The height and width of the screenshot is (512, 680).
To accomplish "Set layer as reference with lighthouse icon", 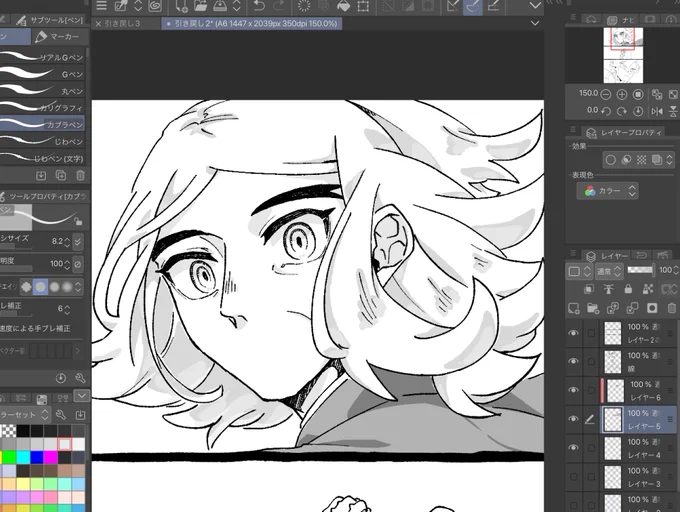I will coord(608,289).
